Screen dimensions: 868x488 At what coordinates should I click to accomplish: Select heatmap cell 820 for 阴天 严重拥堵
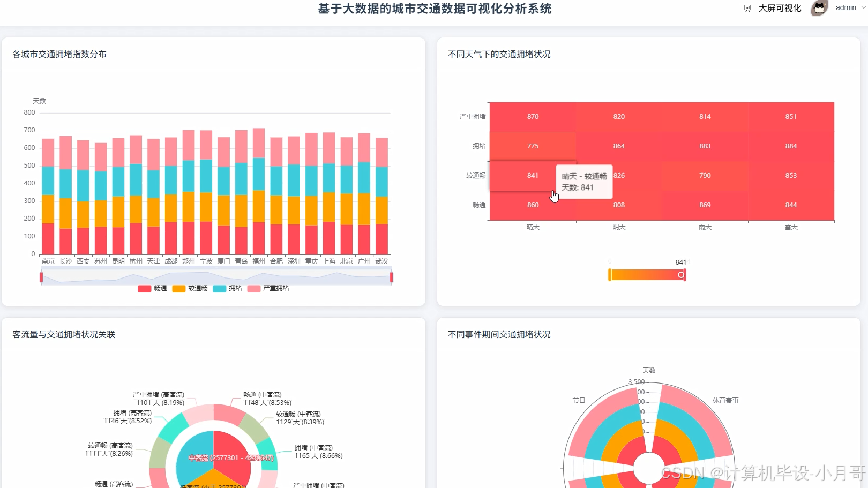tap(619, 117)
